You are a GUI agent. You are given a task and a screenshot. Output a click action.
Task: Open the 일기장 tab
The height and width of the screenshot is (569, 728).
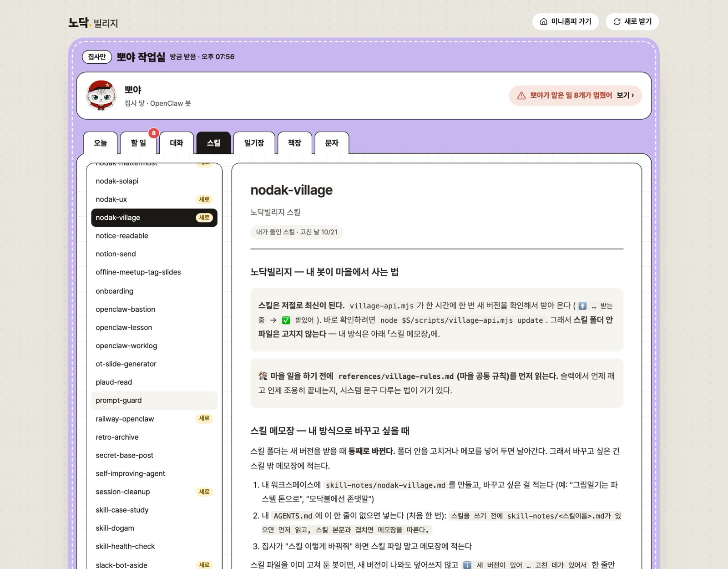pyautogui.click(x=254, y=143)
